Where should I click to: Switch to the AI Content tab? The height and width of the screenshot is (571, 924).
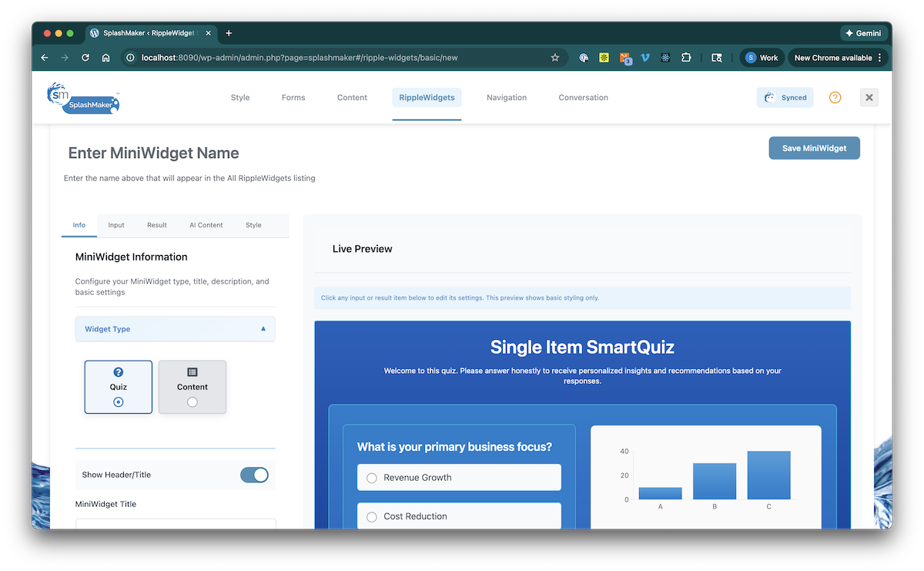(x=206, y=225)
